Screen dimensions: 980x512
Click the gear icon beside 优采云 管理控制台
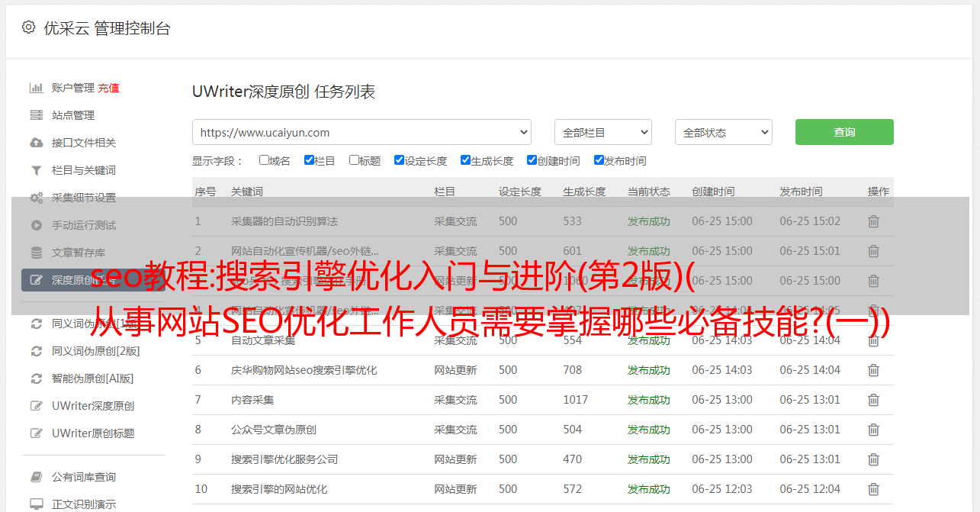click(28, 27)
